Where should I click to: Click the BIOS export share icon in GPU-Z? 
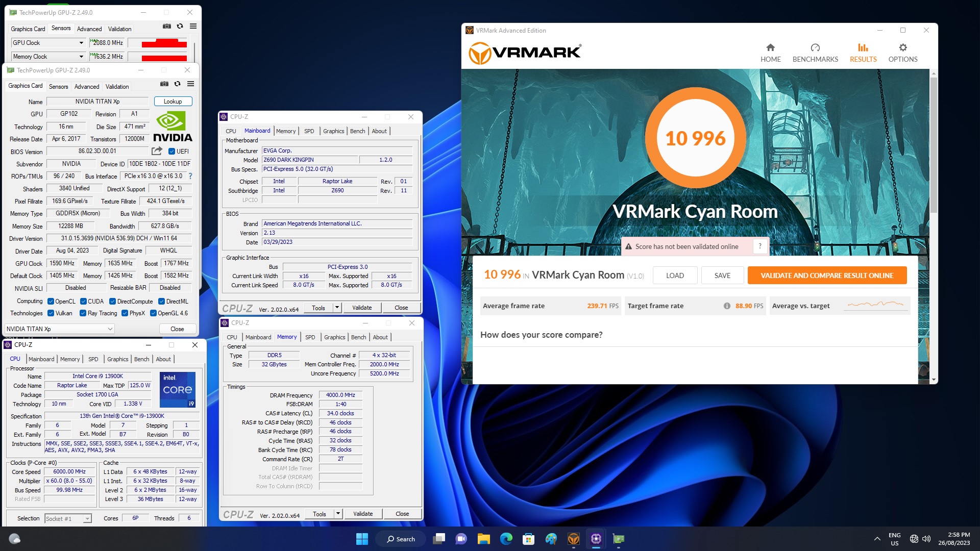(157, 151)
